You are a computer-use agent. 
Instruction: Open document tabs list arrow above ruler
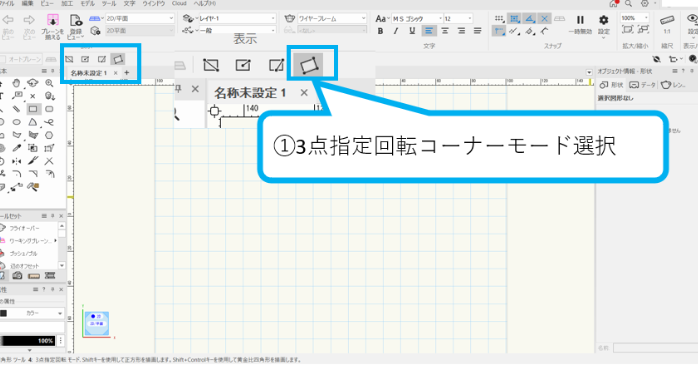[589, 73]
